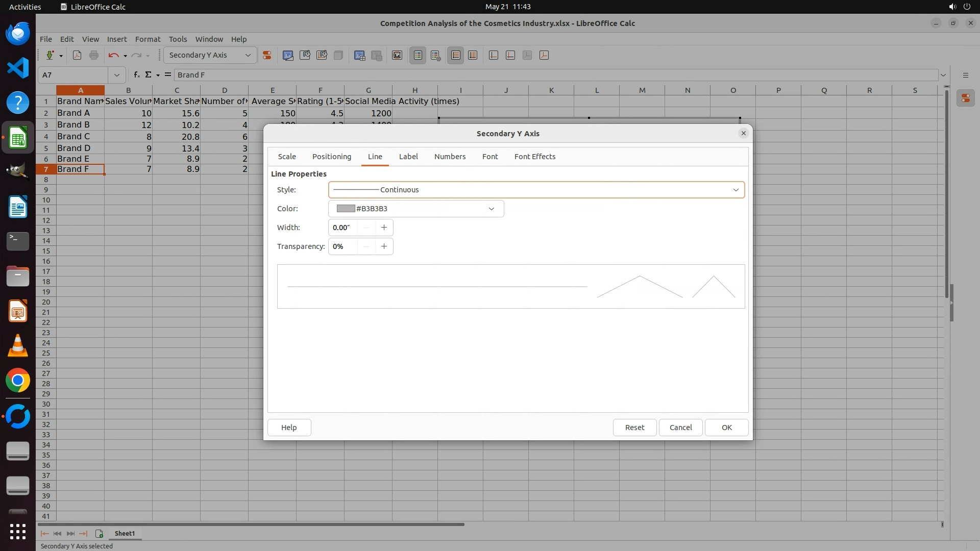Click the Format Legend toolbar icon
The height and width of the screenshot is (551, 980).
435,55
